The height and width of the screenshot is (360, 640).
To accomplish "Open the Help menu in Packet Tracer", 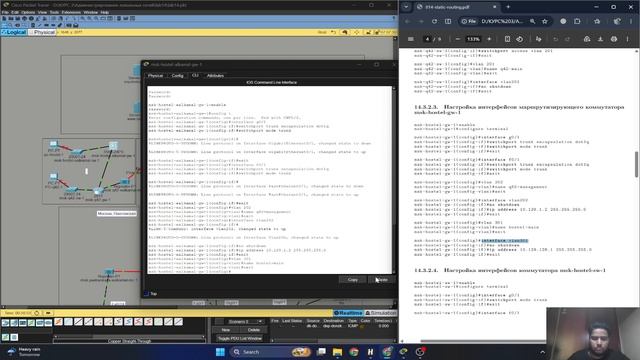I will point(104,12).
